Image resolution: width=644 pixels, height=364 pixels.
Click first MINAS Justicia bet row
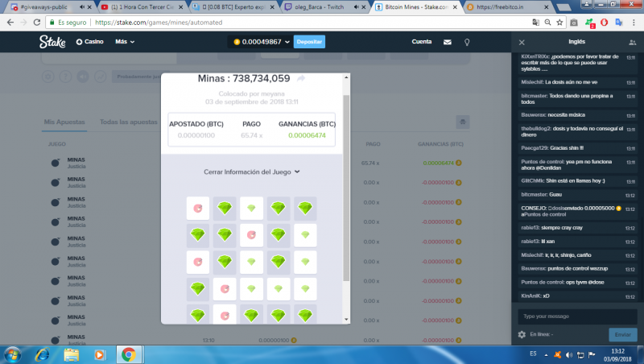pyautogui.click(x=255, y=163)
